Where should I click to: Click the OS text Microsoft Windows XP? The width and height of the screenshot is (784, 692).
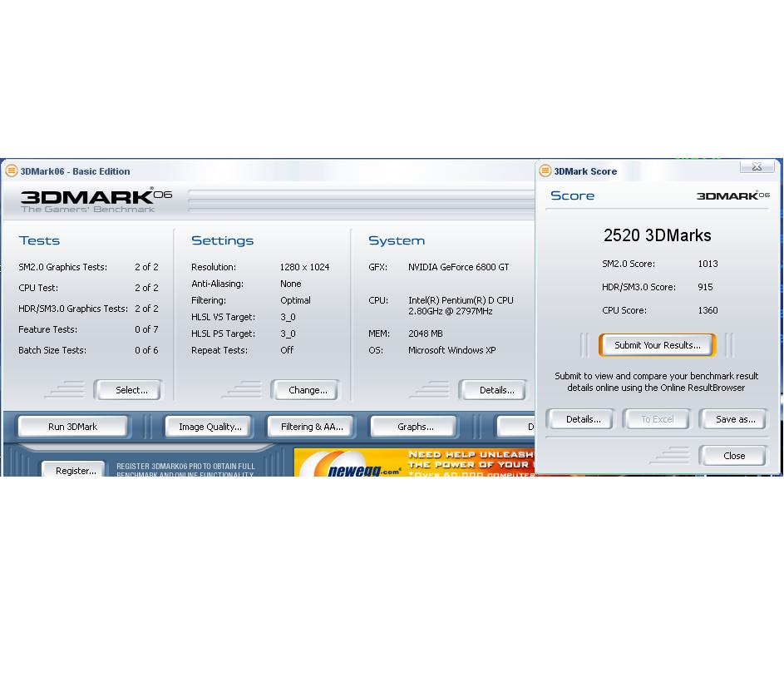[x=451, y=350]
